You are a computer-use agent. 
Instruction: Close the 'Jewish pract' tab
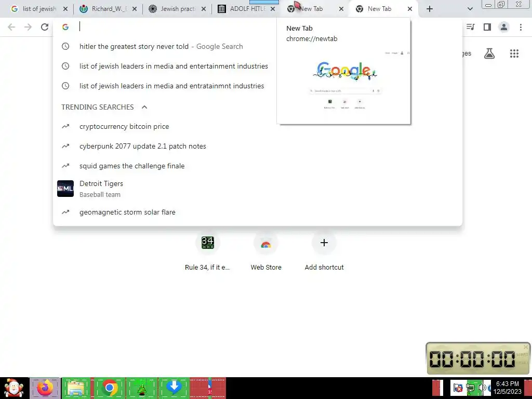(x=204, y=9)
